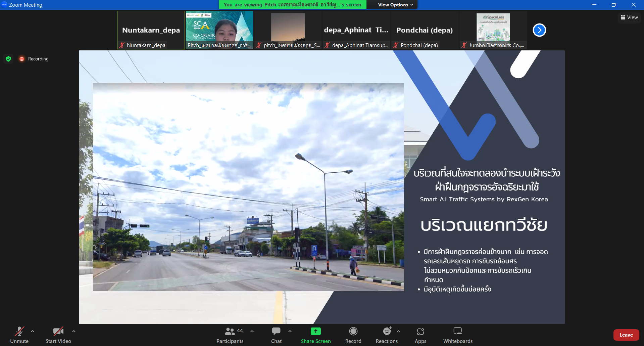Open the Participants panel
644x346 pixels.
pos(230,335)
